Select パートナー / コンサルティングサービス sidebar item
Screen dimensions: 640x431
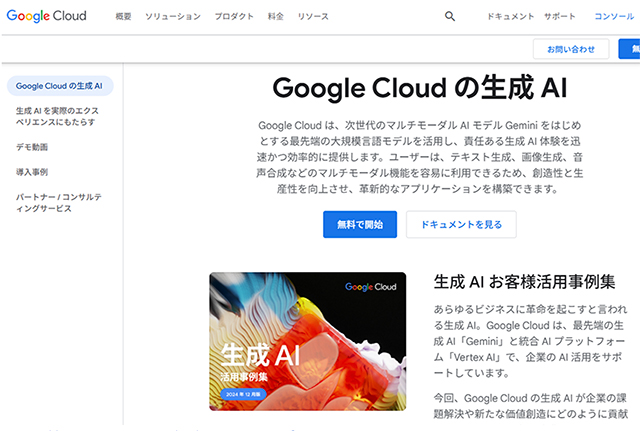(x=58, y=202)
